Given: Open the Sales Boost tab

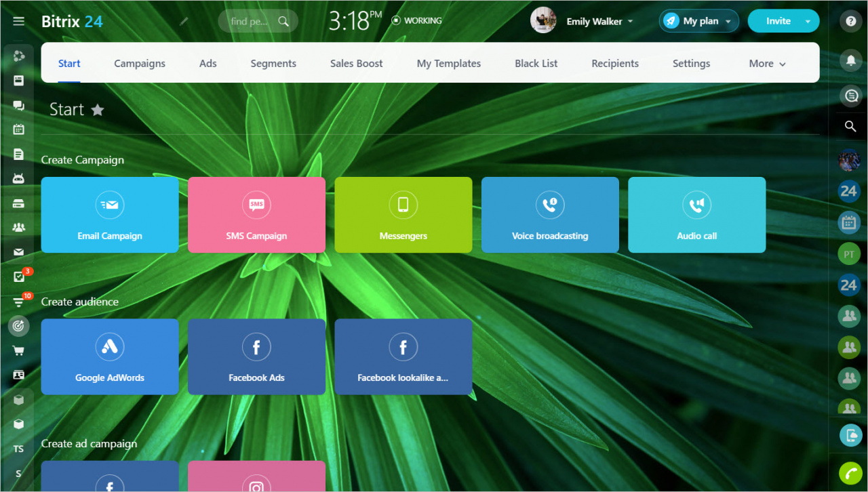Looking at the screenshot, I should pos(357,63).
